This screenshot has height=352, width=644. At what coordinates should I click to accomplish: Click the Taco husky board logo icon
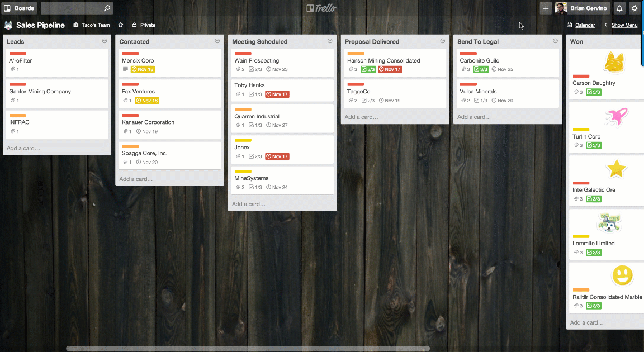coord(8,25)
